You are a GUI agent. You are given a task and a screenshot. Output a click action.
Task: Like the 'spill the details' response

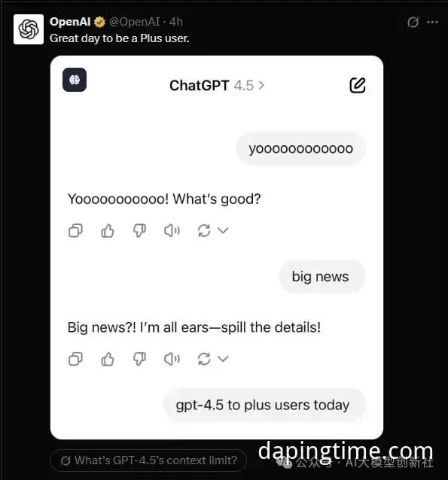[x=108, y=359]
